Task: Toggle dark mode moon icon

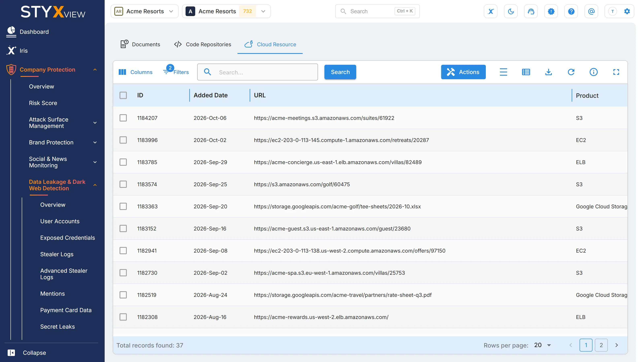Action: click(x=511, y=11)
